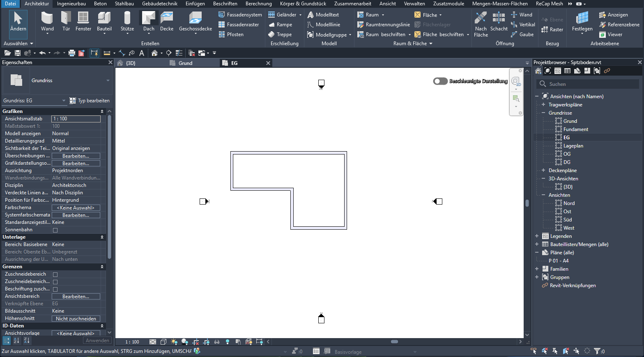Image resolution: width=644 pixels, height=357 pixels.
Task: Open the Auswählen dropdown
Action: click(x=18, y=44)
